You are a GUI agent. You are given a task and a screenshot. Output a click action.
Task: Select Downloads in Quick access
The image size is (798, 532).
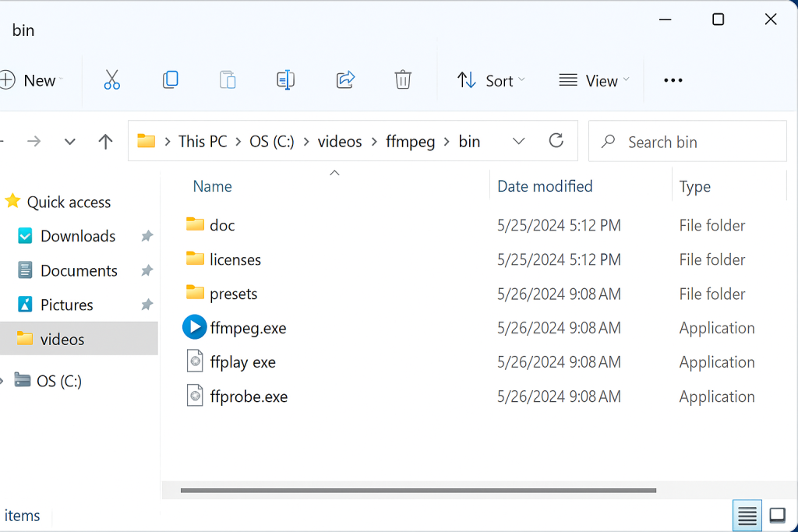pyautogui.click(x=77, y=236)
